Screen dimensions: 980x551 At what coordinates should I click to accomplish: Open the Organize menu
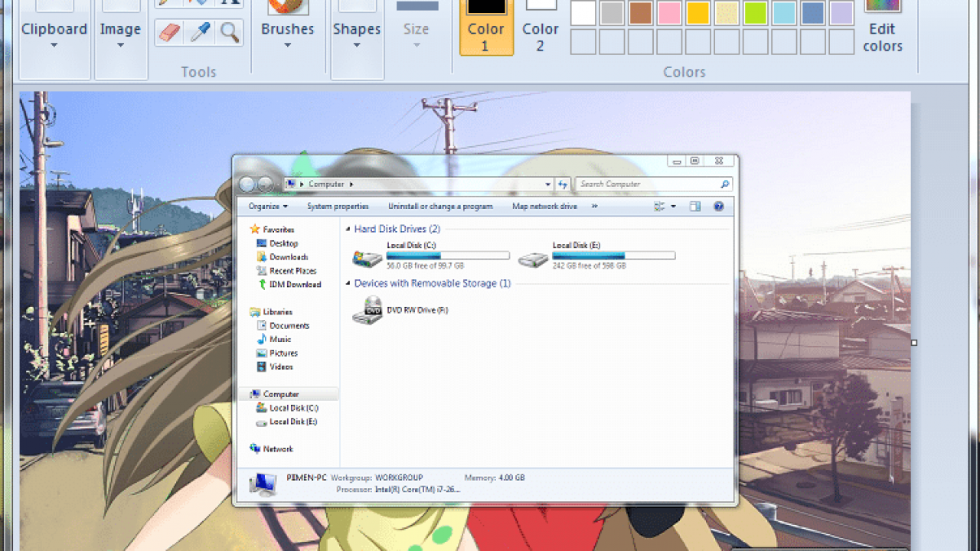[x=268, y=207]
